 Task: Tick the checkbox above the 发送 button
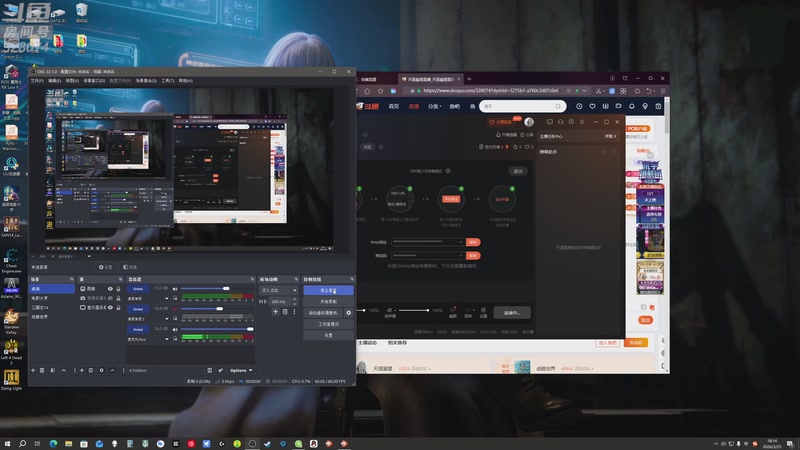click(643, 307)
